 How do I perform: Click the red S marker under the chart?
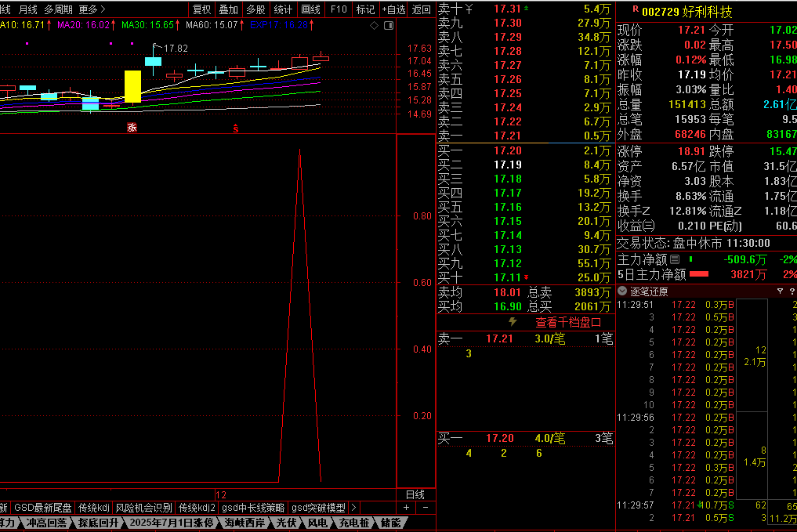pos(235,128)
